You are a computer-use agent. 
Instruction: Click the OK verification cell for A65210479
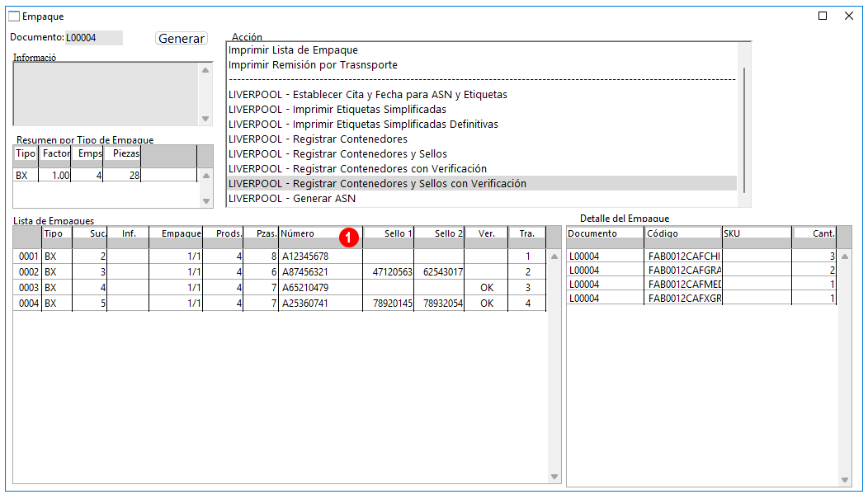(x=487, y=288)
